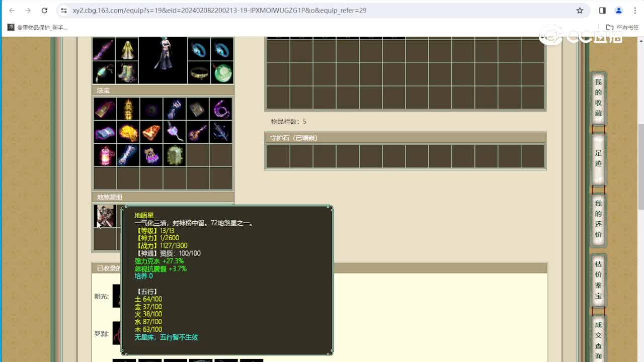Go forward in the browser

[28, 10]
